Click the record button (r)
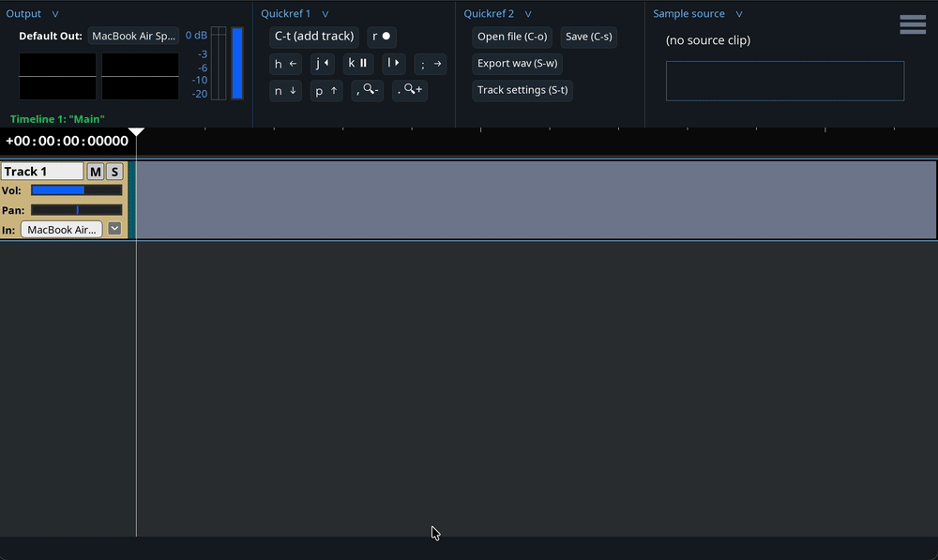 (381, 37)
